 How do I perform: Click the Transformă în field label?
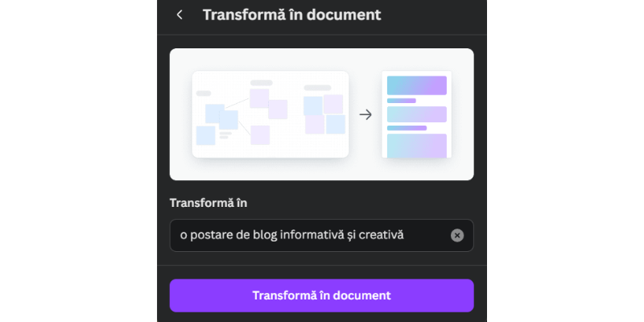208,202
